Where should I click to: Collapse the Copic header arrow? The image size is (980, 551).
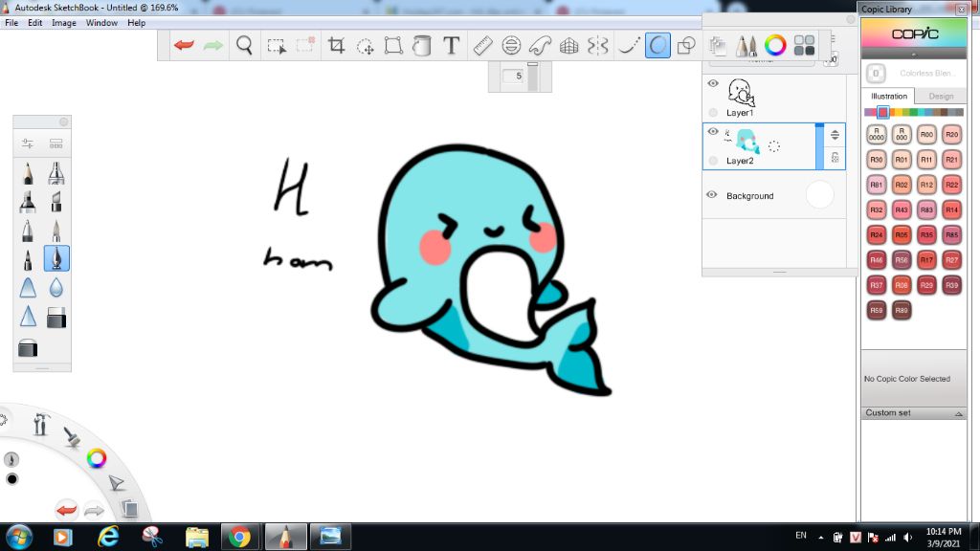914,55
